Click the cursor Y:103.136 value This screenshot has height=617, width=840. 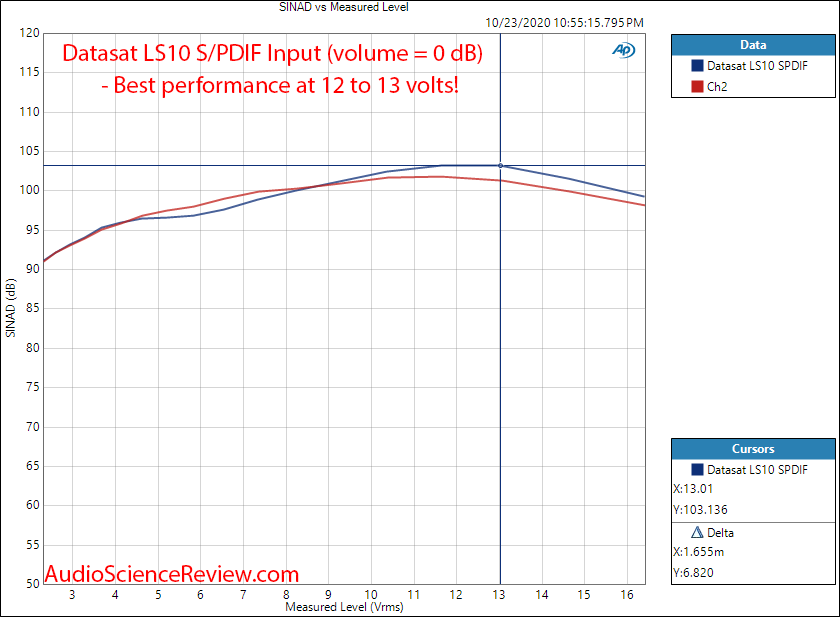coord(700,510)
